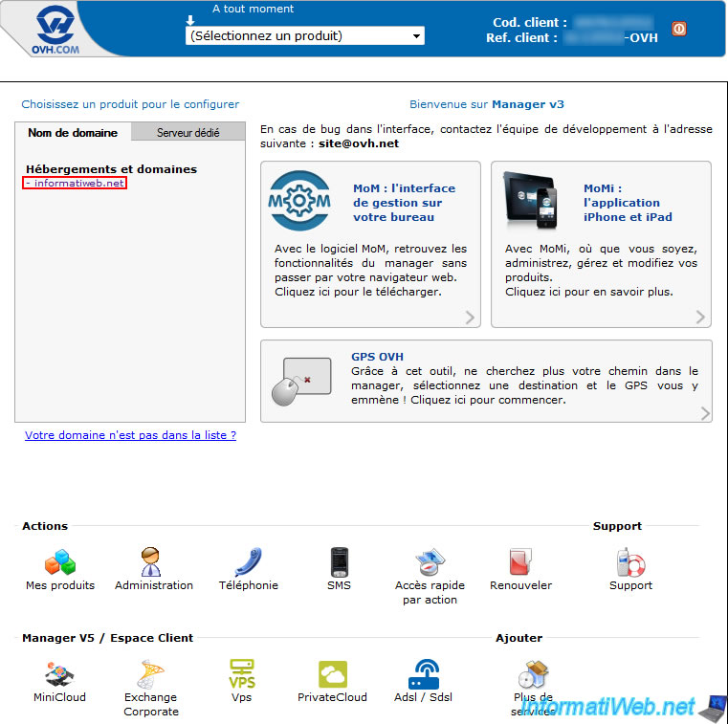
Task: Open the 'Votre domaine n'est pas dans la liste' link
Action: tap(130, 435)
